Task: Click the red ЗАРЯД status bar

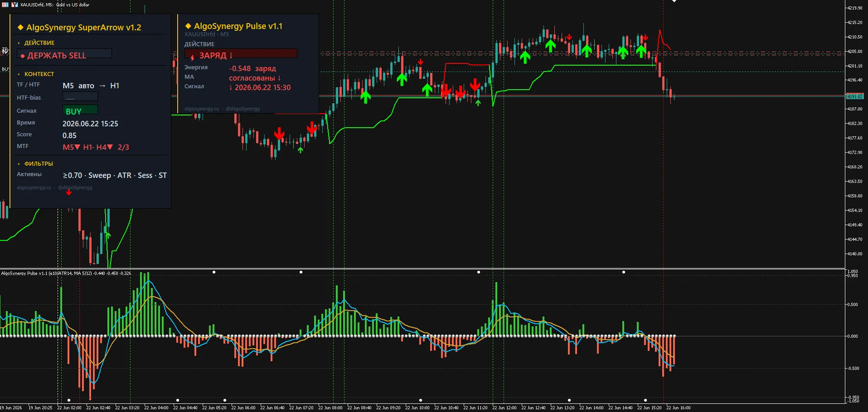Action: pos(241,54)
